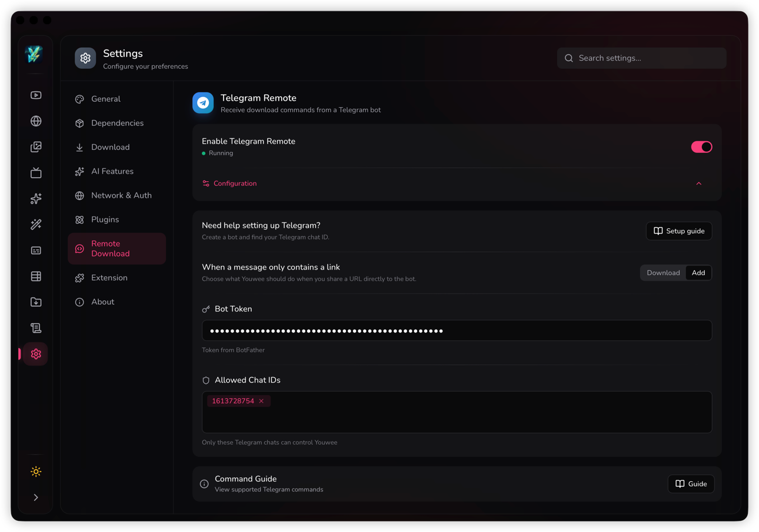Open the Download settings tab
759x532 pixels.
click(116, 147)
